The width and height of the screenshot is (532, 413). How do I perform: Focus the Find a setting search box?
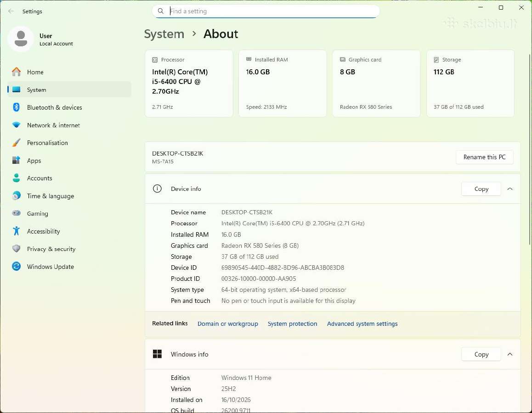[x=266, y=11]
